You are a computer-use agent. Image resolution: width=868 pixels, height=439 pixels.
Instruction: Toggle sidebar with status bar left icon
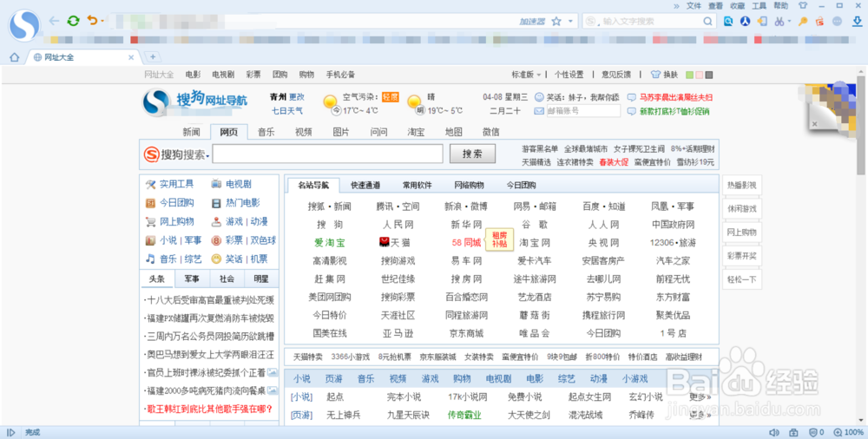pyautogui.click(x=11, y=432)
